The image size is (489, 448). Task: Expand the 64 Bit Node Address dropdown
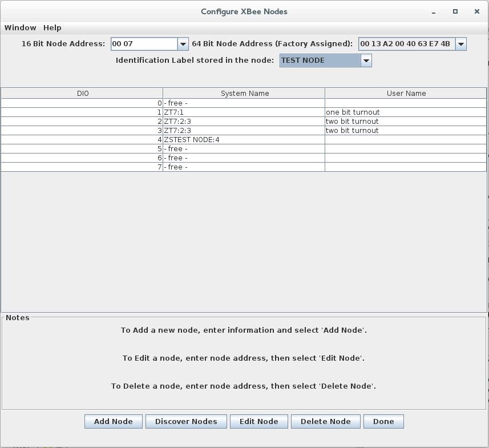[x=460, y=43]
